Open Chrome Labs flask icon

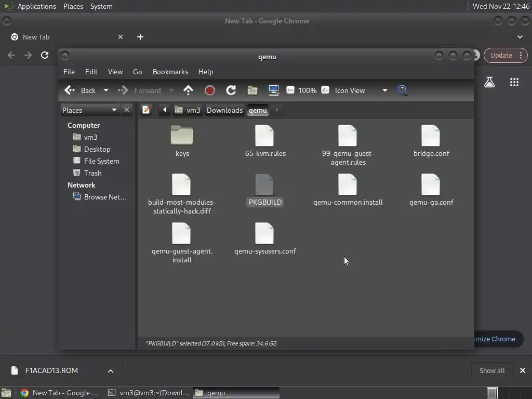pos(489,82)
